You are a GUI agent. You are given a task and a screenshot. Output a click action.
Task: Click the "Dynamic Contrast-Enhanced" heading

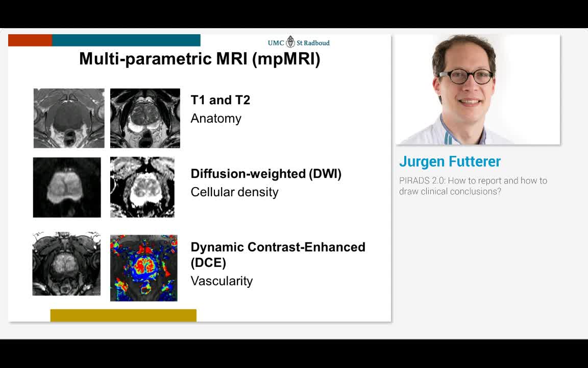(x=278, y=247)
